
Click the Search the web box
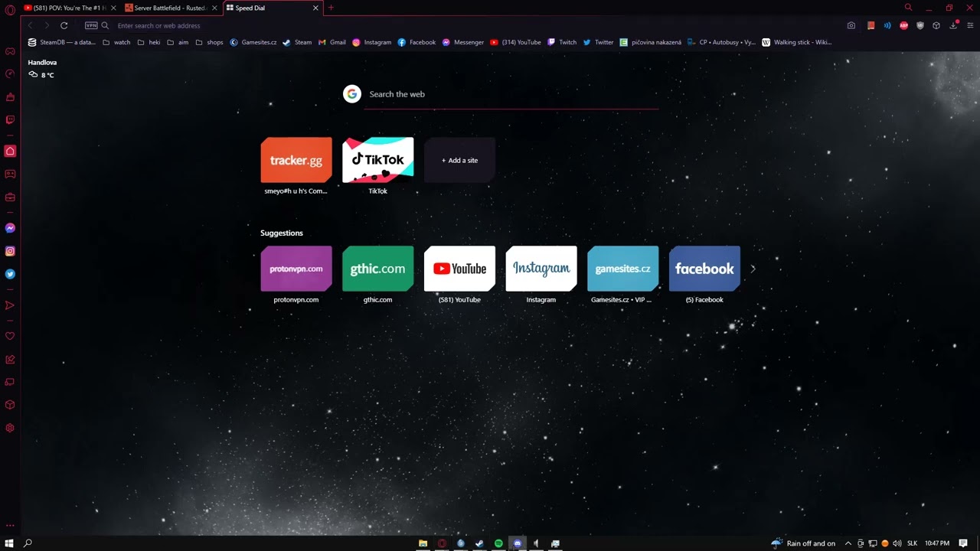pos(511,94)
